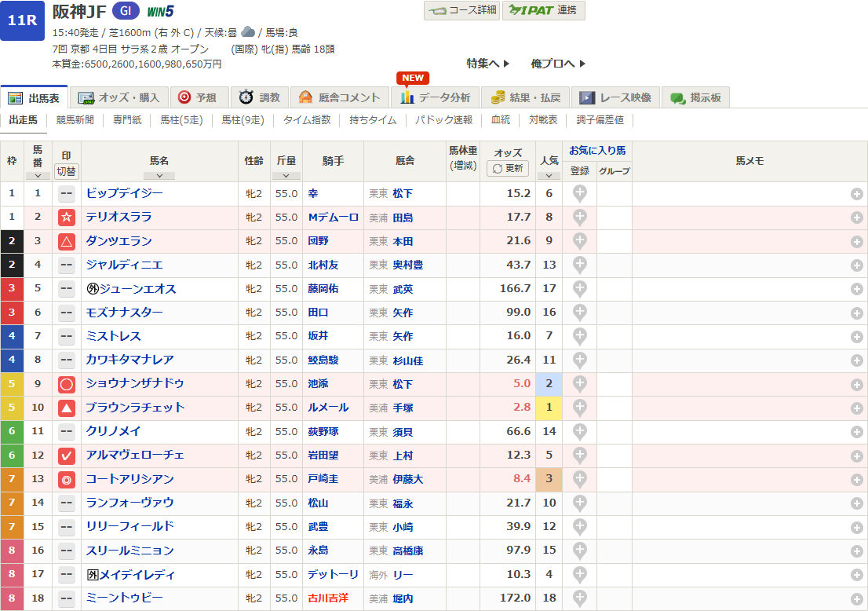Click the star mark icon for テリオスララ
The width and height of the screenshot is (868, 611).
67,218
